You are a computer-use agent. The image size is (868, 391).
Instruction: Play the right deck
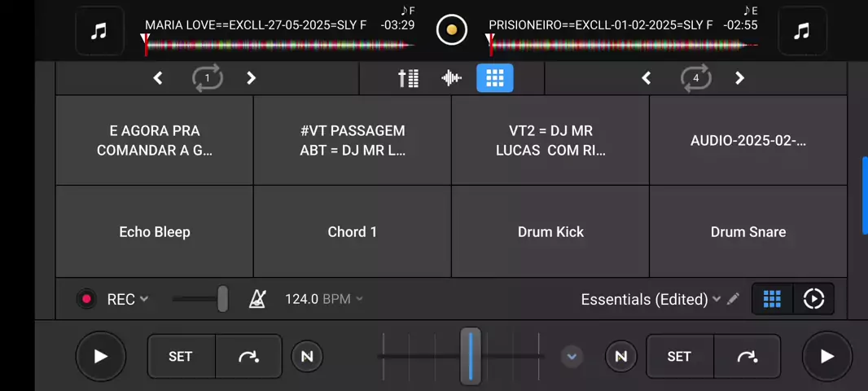point(826,356)
